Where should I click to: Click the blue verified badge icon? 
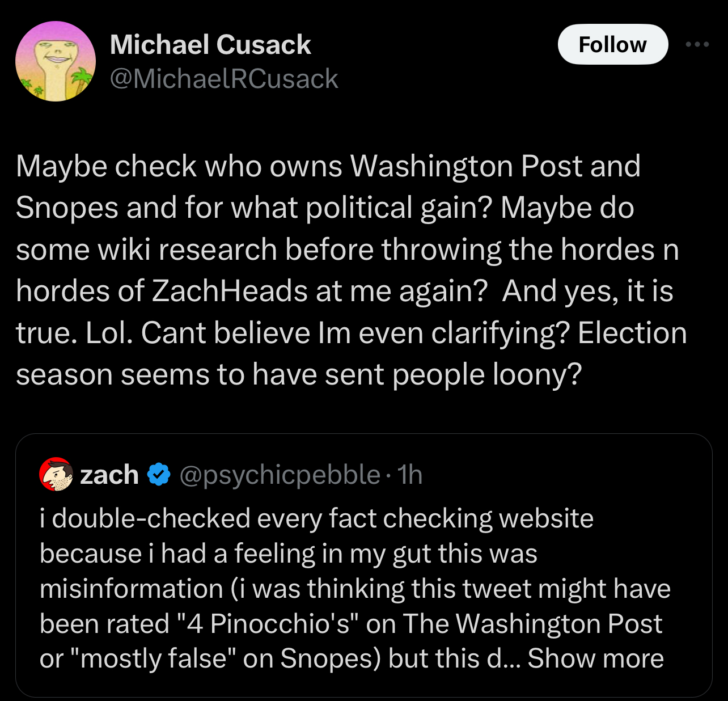pos(159,474)
